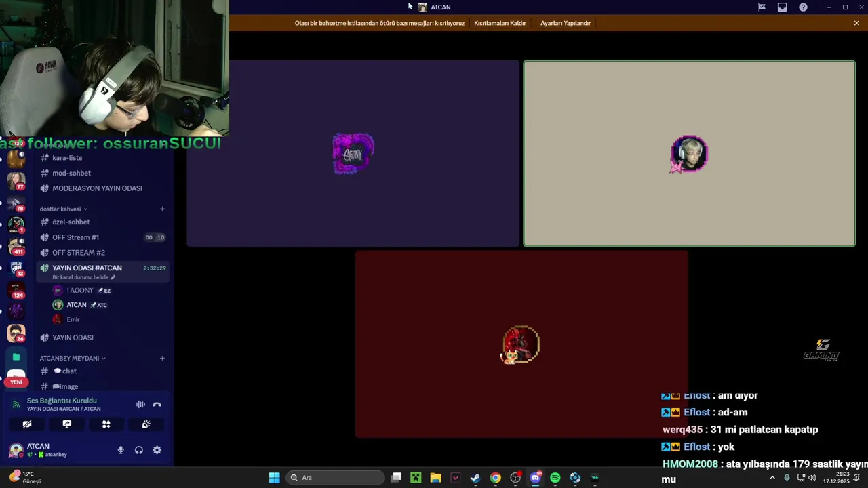Show hidden system tray icons
Viewport: 868px width, 488px height.
tap(772, 478)
